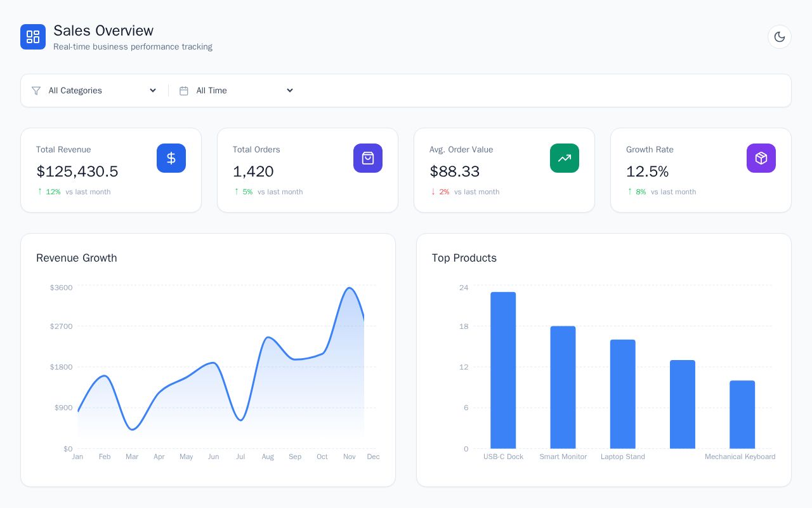The image size is (812, 508).
Task: Click the filter funnel icon
Action: click(x=36, y=91)
